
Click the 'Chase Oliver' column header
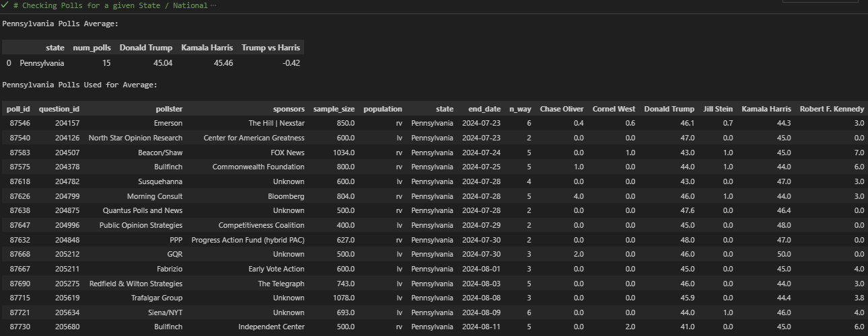click(562, 109)
